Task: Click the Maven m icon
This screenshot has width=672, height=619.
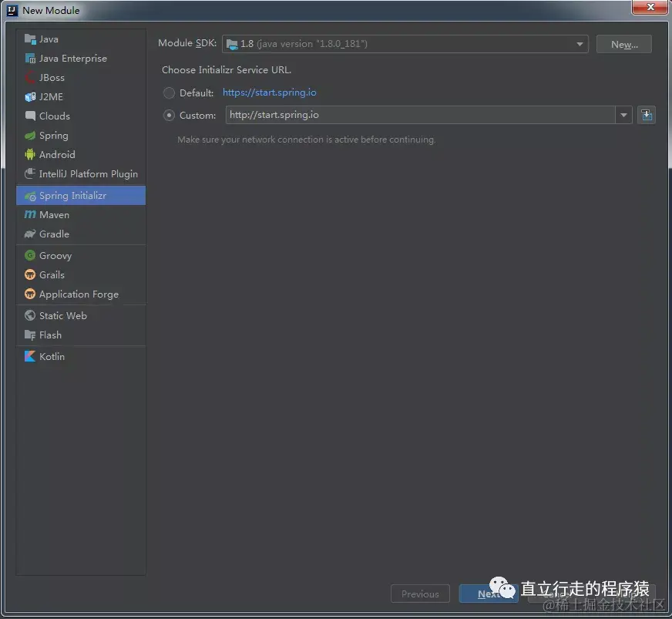Action: pyautogui.click(x=30, y=214)
